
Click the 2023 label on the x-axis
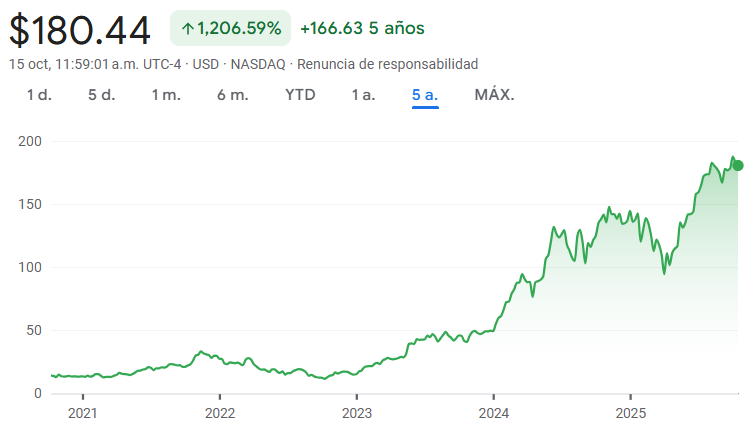pos(356,412)
